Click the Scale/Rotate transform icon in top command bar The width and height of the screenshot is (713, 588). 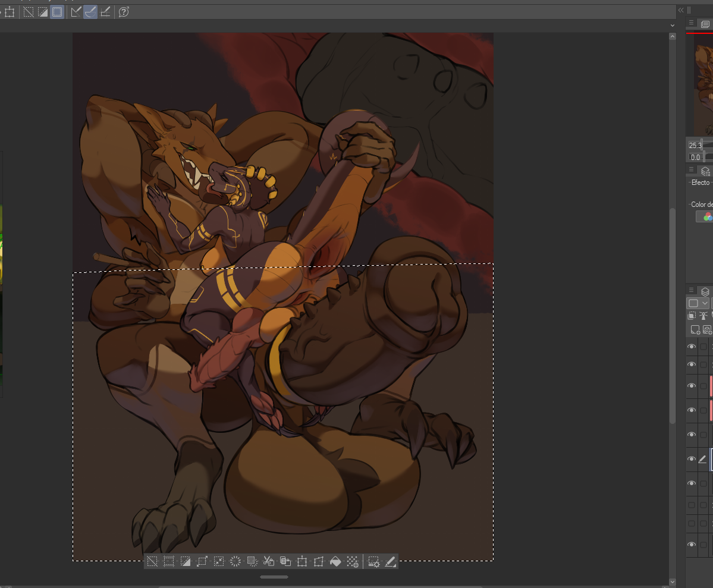[x=10, y=12]
